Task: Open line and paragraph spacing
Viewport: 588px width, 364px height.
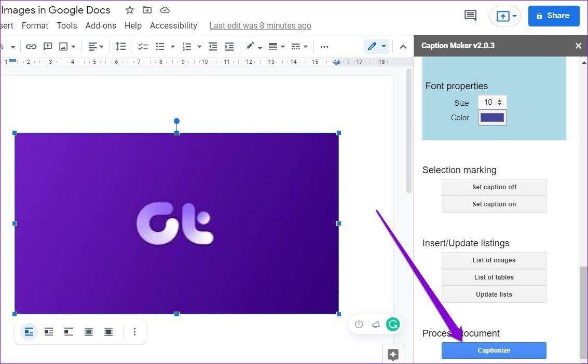Action: click(x=120, y=47)
